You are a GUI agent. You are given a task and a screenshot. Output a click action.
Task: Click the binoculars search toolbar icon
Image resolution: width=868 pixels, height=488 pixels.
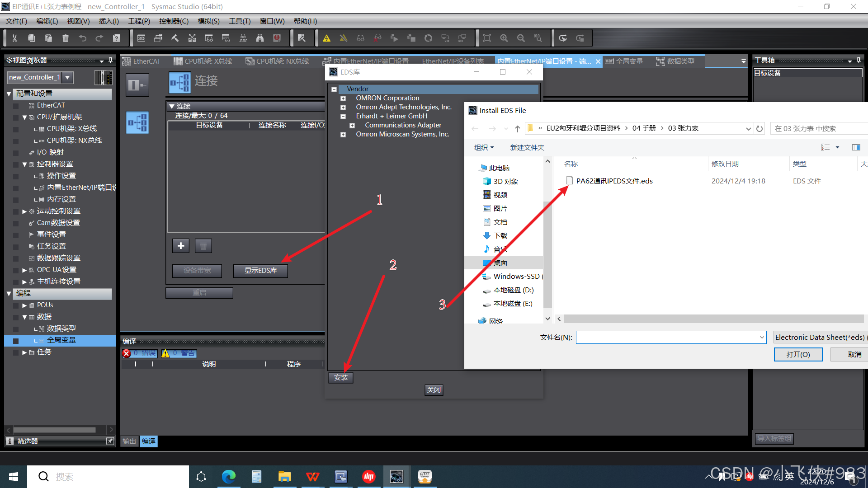pos(260,38)
